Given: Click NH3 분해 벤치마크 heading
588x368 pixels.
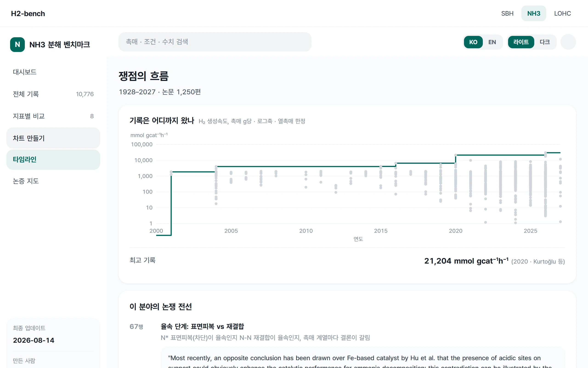Looking at the screenshot, I should point(59,45).
